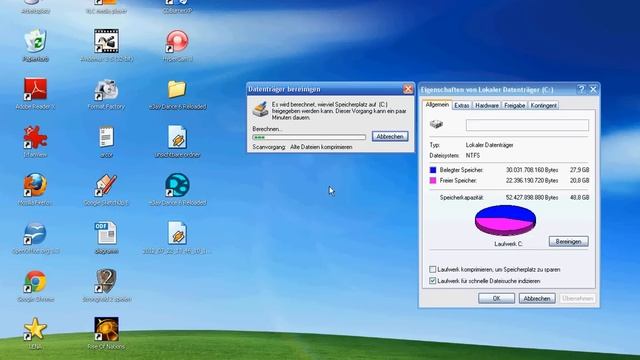
Task: Uncheck 'Laufwerk für schnelle Dateisuche indizieren'
Action: click(x=433, y=281)
